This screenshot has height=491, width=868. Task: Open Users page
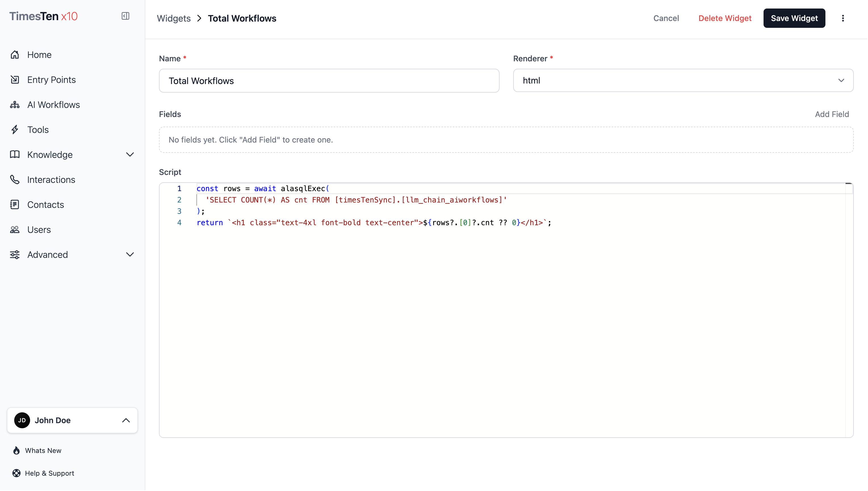39,229
